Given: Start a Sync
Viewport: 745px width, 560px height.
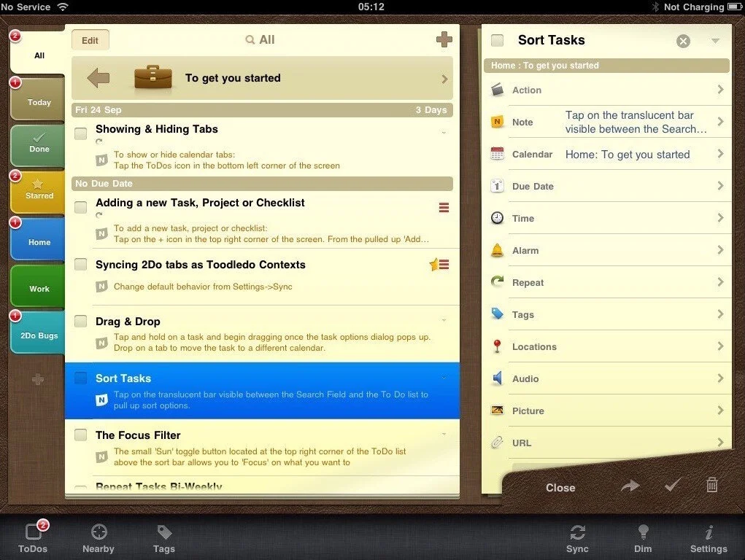Looking at the screenshot, I should [x=577, y=538].
